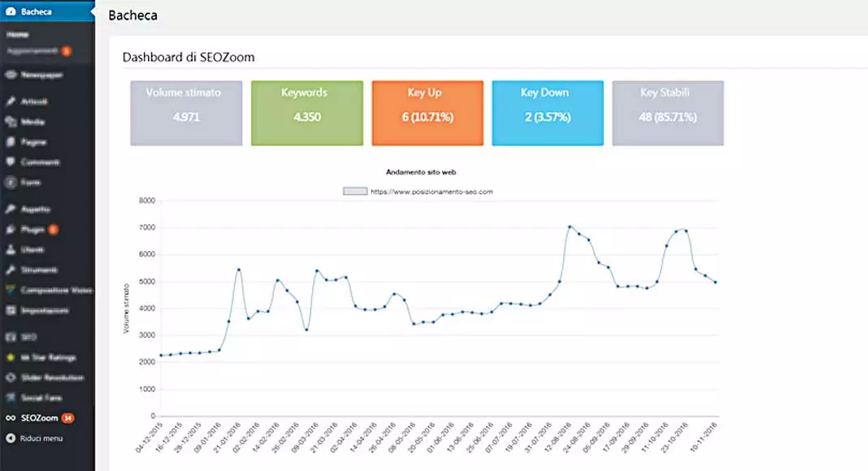Click the Andamento sito web chart title
The width and height of the screenshot is (868, 471).
coord(421,172)
